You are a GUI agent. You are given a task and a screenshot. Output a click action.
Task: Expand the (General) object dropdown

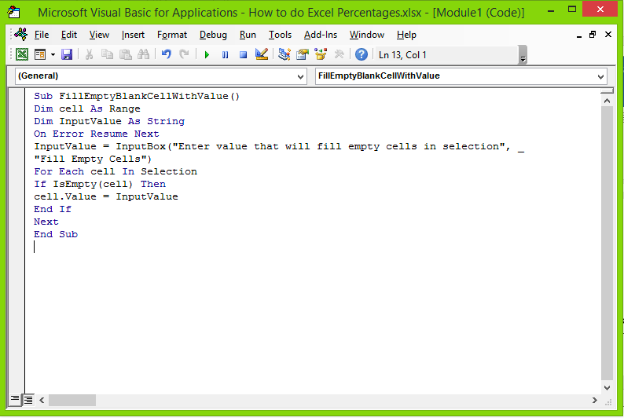(300, 76)
